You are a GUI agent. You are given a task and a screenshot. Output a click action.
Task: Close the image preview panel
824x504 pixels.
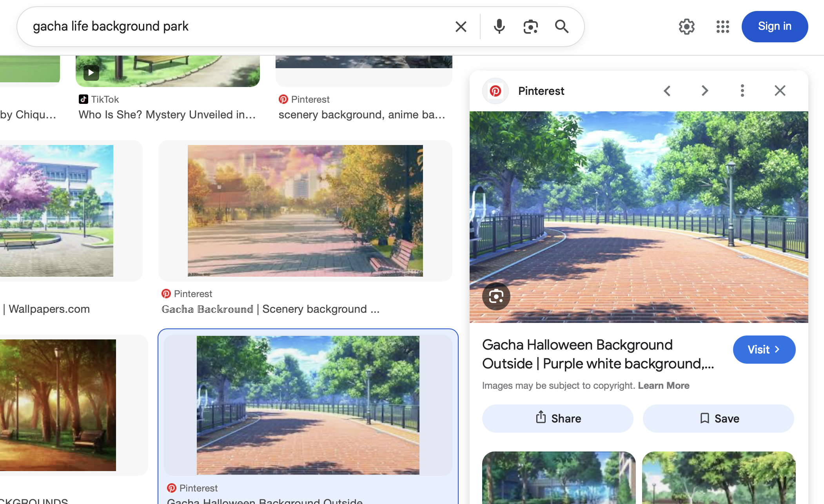tap(780, 91)
